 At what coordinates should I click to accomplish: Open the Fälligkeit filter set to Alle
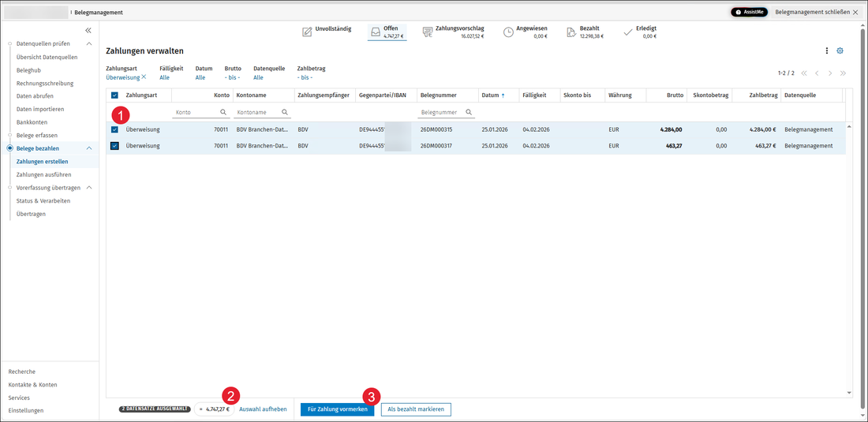pyautogui.click(x=164, y=77)
